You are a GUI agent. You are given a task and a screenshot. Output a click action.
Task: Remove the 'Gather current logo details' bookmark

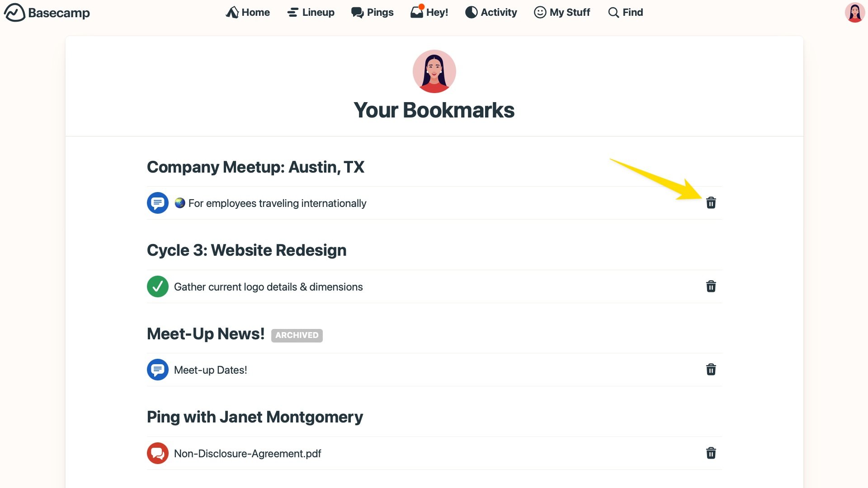[711, 286]
